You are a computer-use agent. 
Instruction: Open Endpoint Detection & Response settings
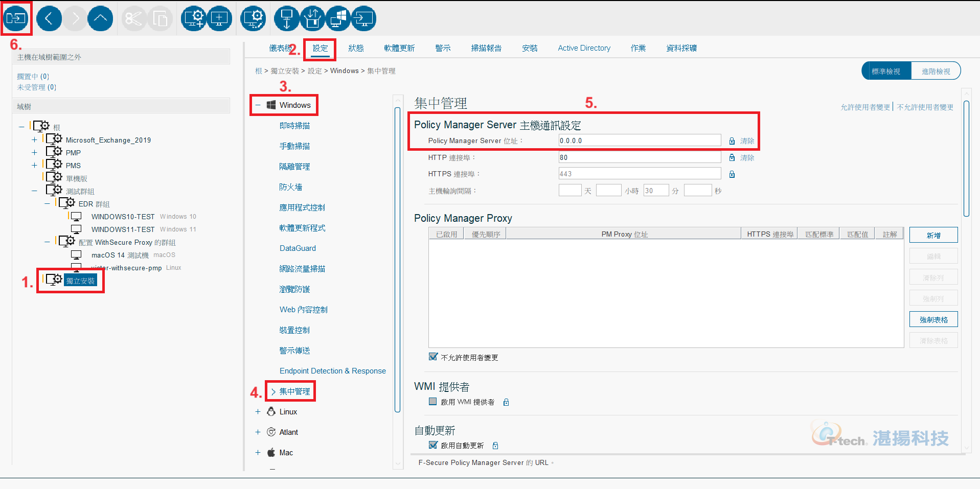click(333, 371)
